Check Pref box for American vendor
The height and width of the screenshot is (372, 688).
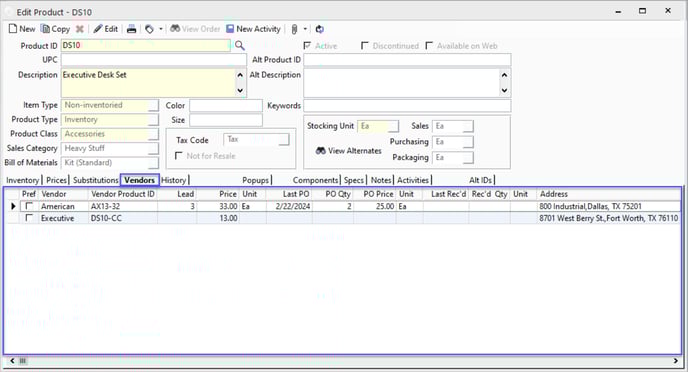29,206
